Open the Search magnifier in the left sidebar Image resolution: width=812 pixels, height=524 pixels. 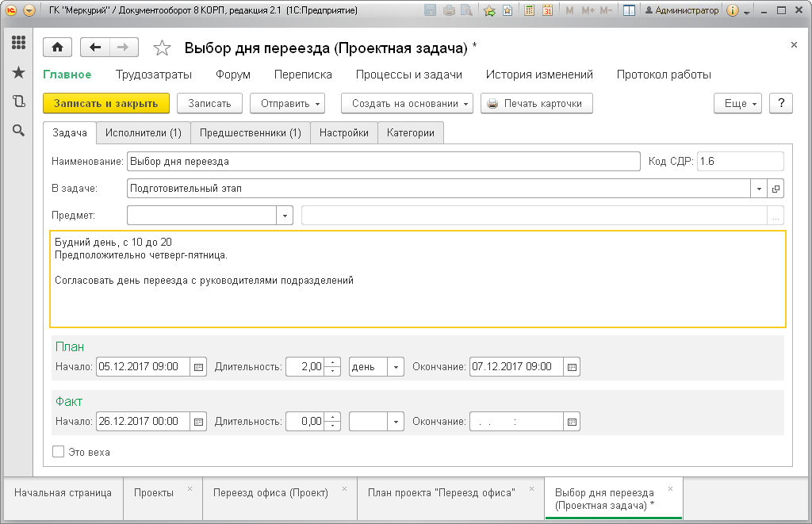[19, 131]
